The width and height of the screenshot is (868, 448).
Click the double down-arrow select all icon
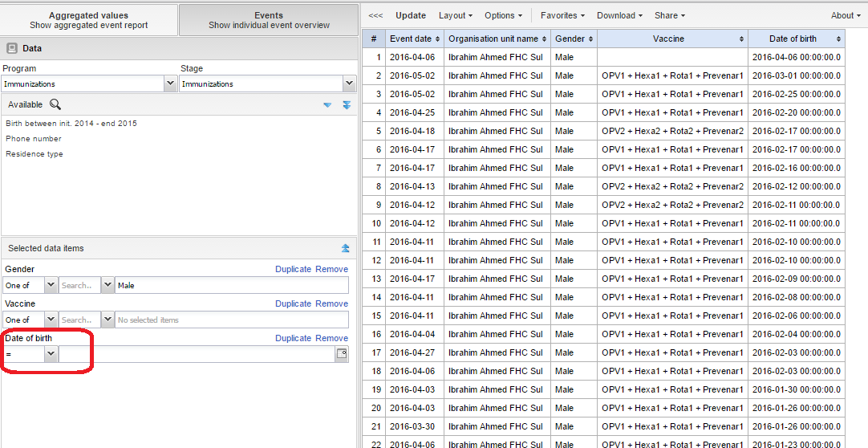tap(347, 105)
